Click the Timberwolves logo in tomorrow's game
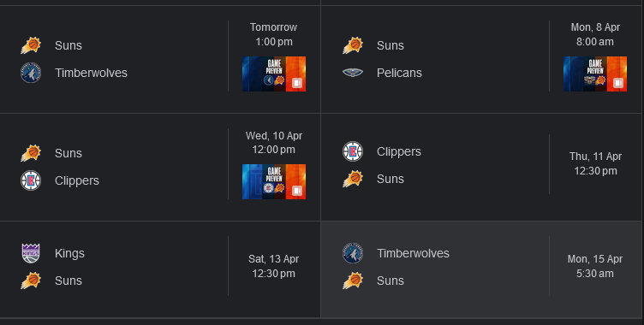 point(31,73)
